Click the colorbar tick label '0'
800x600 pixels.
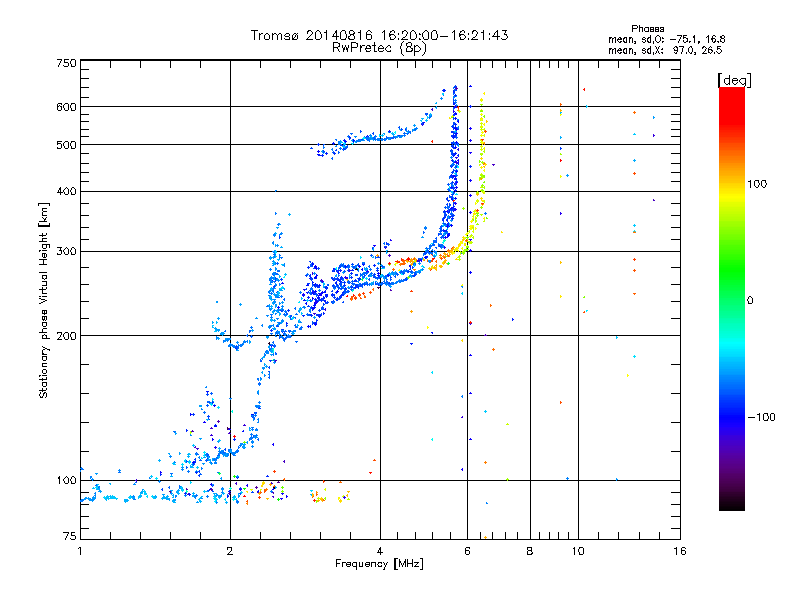point(750,301)
